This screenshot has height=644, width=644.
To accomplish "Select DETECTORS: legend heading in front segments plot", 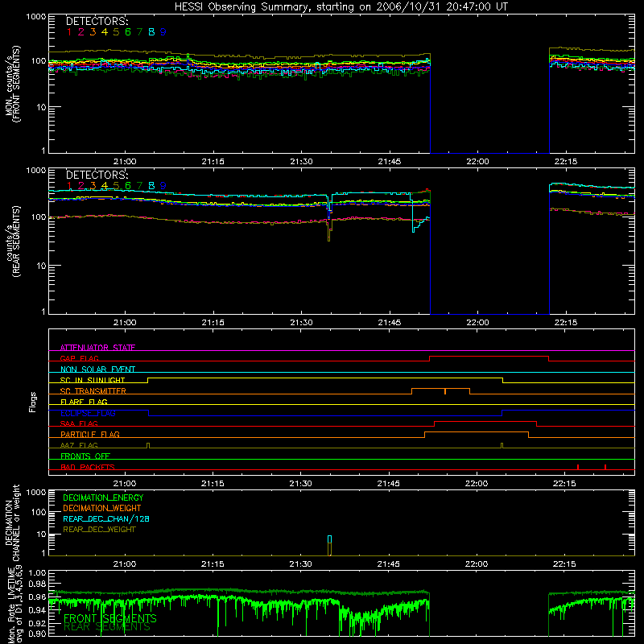I will coord(97,22).
